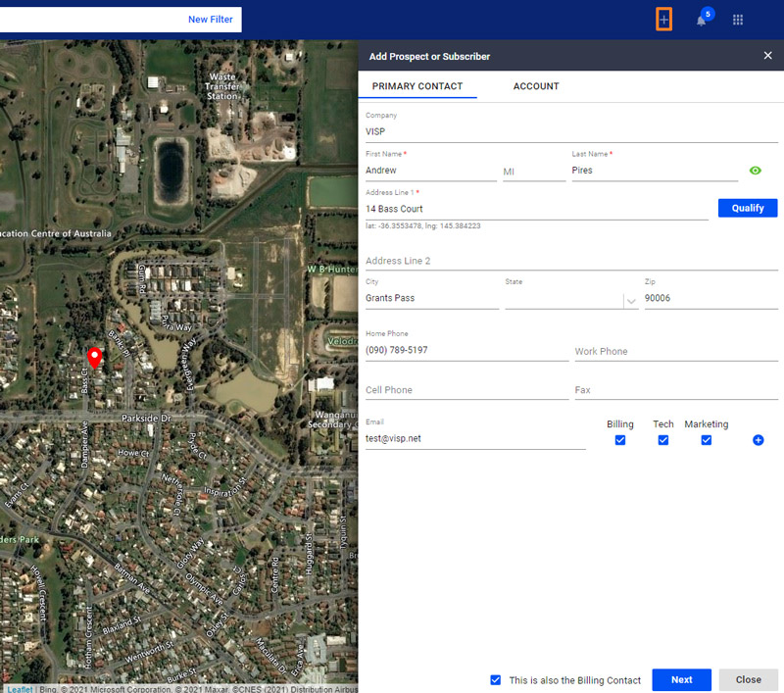Screen dimensions: 784x693
Task: Uncheck the Billing checkbox
Action: coord(620,440)
